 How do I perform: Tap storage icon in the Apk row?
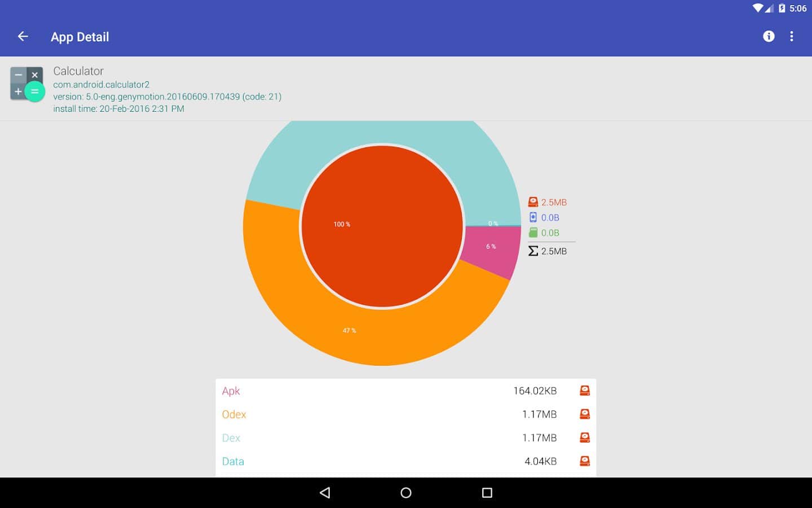585,391
